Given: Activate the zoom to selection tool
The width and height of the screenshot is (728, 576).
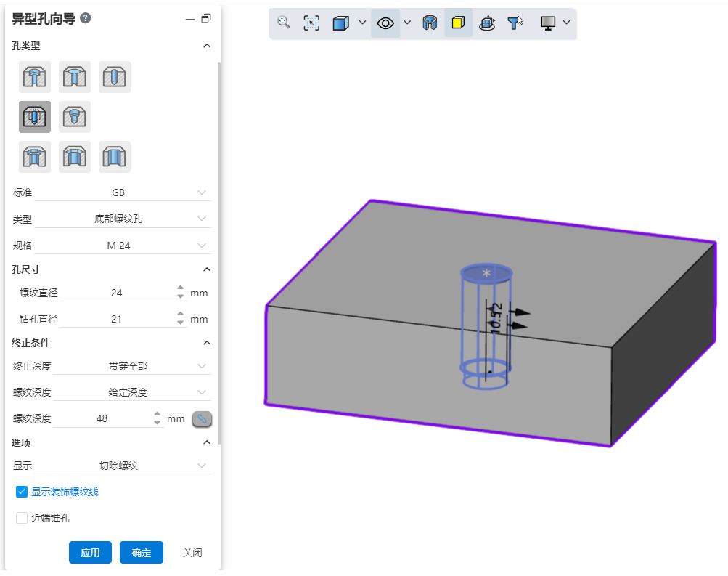Looking at the screenshot, I should point(311,23).
